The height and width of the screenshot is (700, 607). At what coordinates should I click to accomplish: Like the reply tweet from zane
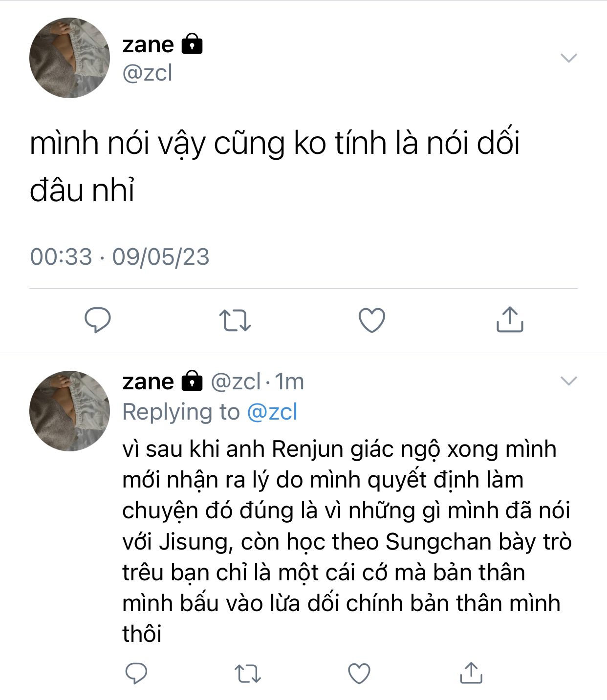[x=359, y=673]
